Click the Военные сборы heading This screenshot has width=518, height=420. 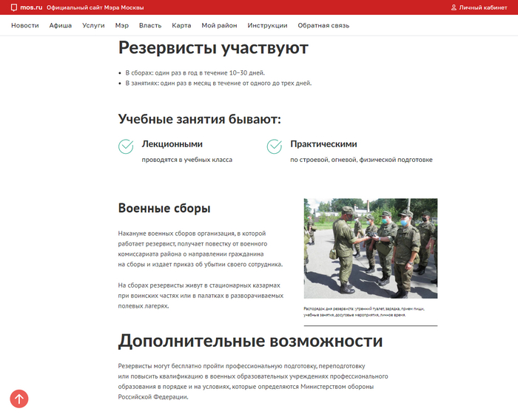click(x=164, y=209)
